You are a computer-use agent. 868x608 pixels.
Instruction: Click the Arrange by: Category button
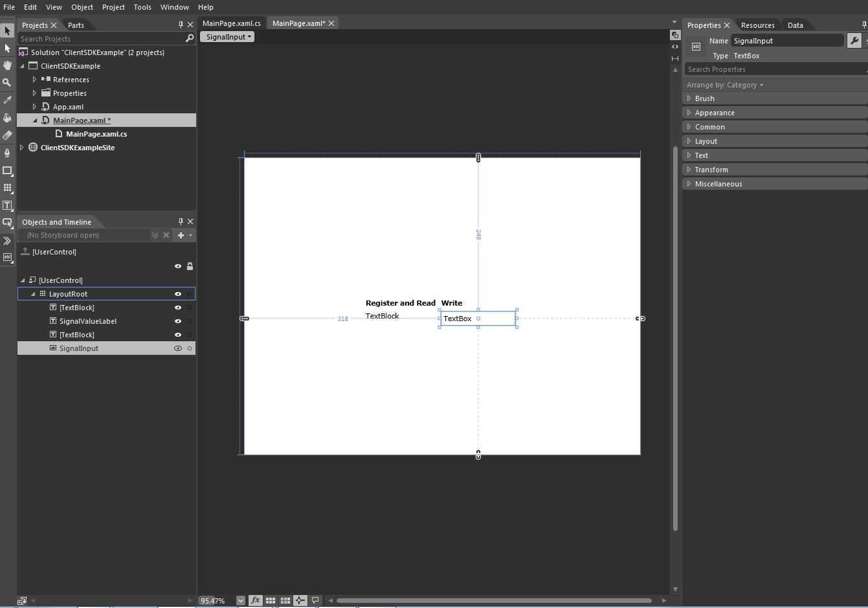tap(724, 85)
